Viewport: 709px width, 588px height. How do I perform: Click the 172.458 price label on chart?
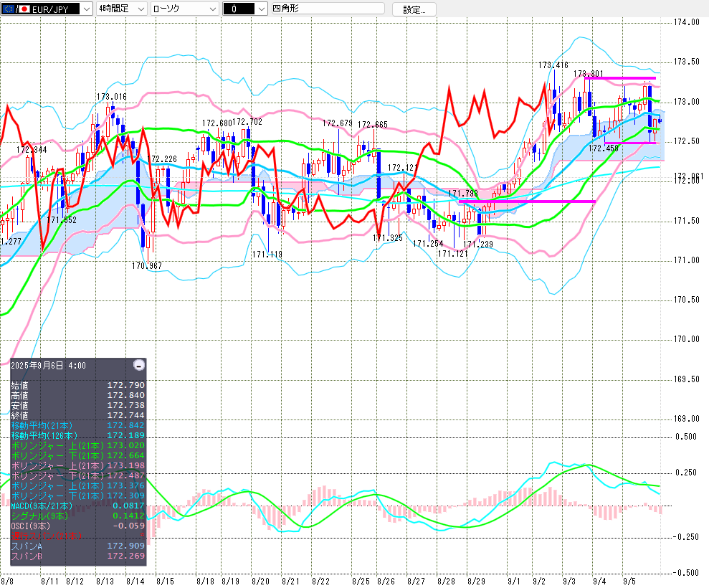click(603, 148)
